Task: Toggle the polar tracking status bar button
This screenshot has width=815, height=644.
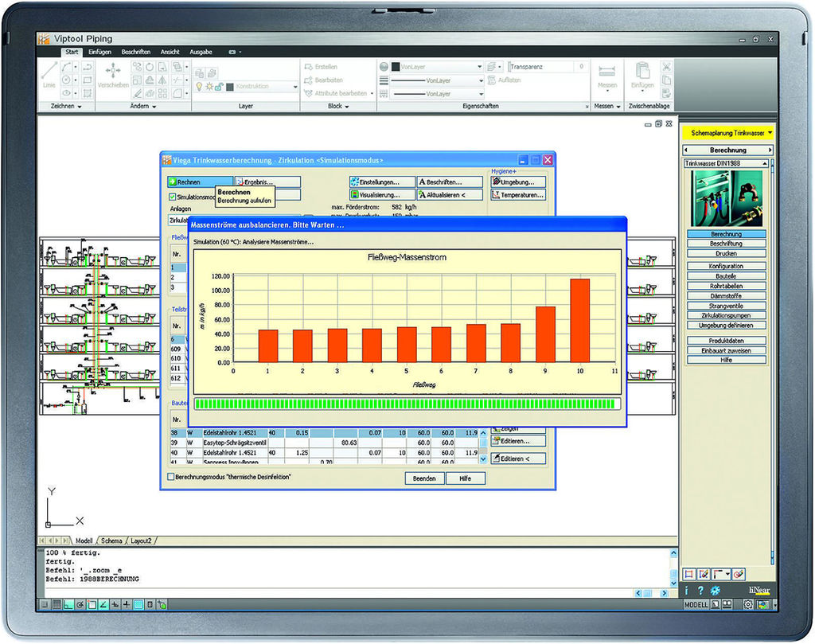Action: click(x=80, y=604)
